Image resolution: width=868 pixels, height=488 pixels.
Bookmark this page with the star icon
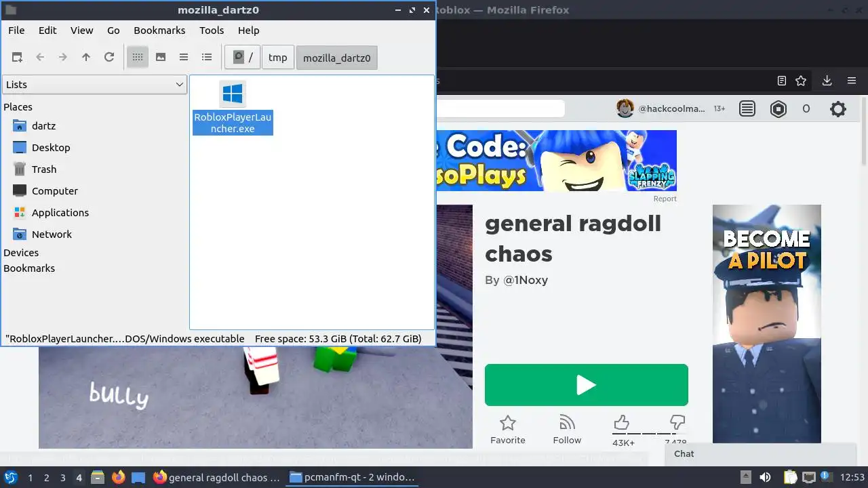pyautogui.click(x=801, y=81)
